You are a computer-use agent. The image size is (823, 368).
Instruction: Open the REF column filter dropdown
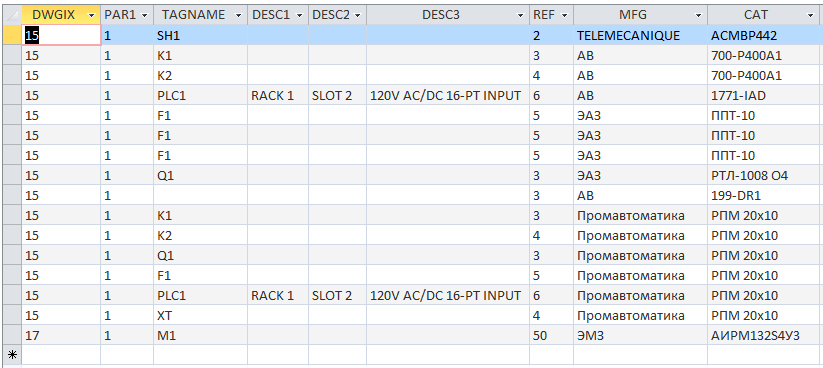tap(564, 16)
